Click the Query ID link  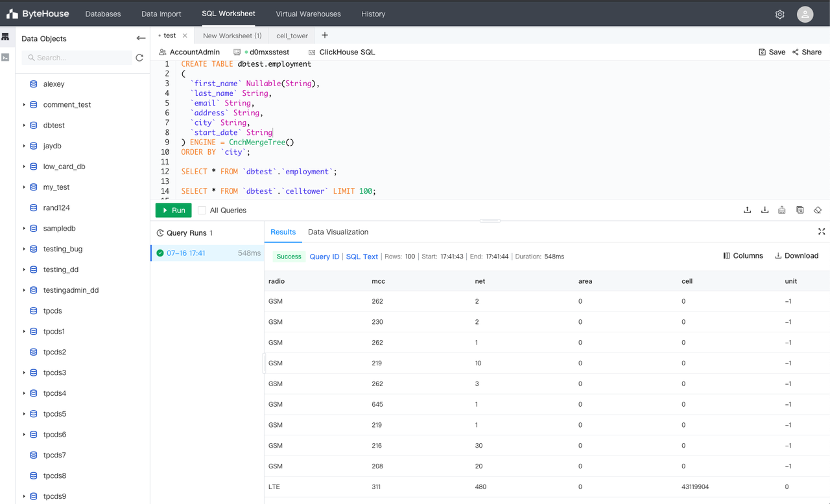tap(324, 257)
